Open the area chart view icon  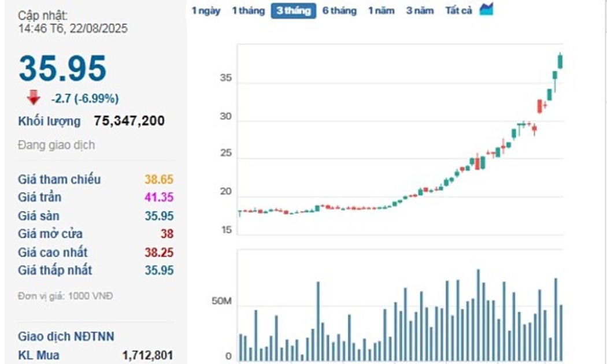[486, 10]
